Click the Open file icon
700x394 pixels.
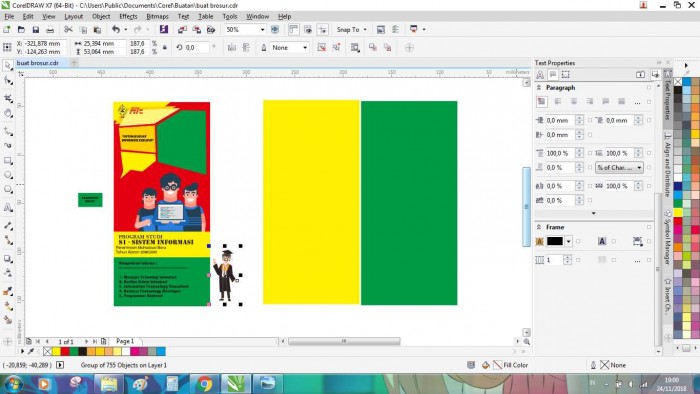(x=21, y=29)
